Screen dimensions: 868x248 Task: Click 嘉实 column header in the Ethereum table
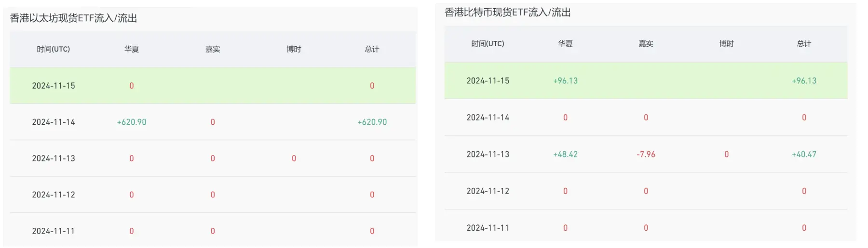click(213, 49)
